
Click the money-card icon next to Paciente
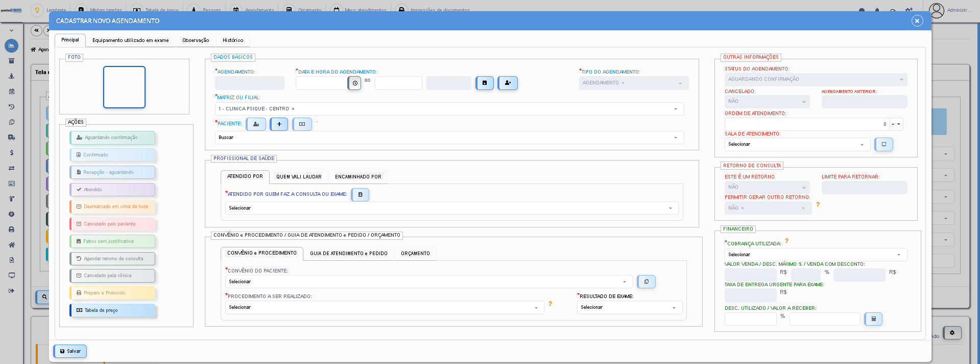click(302, 124)
